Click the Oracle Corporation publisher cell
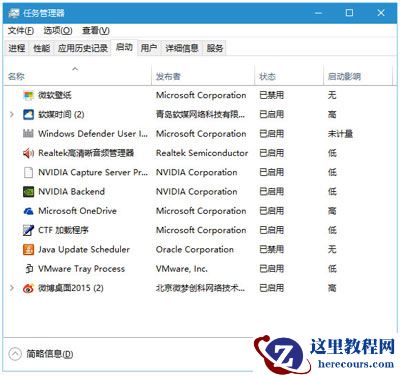Image resolution: width=400 pixels, height=376 pixels. pos(195,249)
